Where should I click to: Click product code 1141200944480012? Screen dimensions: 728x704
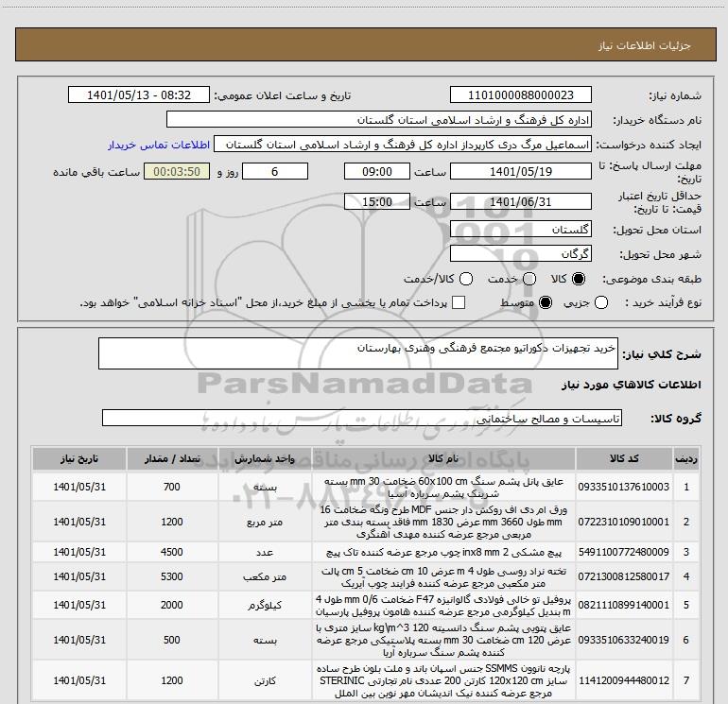(x=624, y=680)
